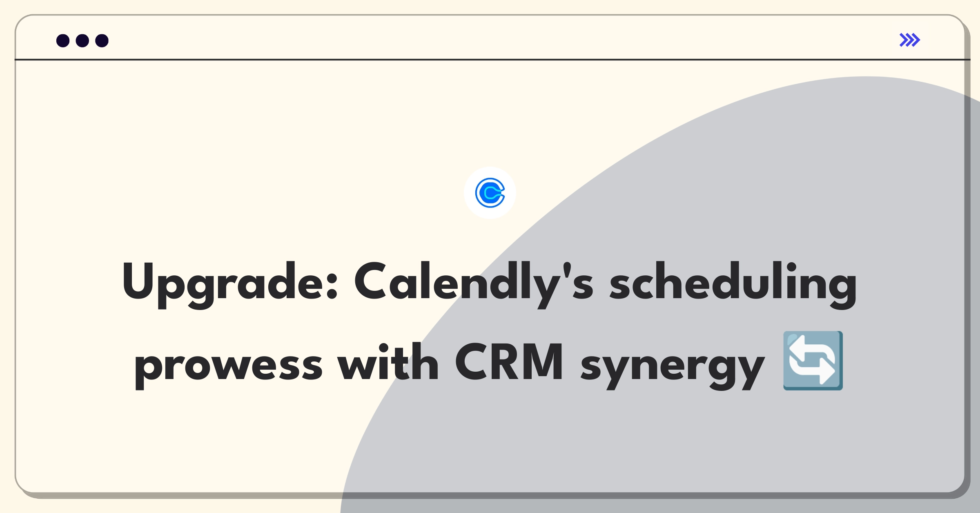980x513 pixels.
Task: Click the repeat arrows emoji icon
Action: [x=813, y=361]
